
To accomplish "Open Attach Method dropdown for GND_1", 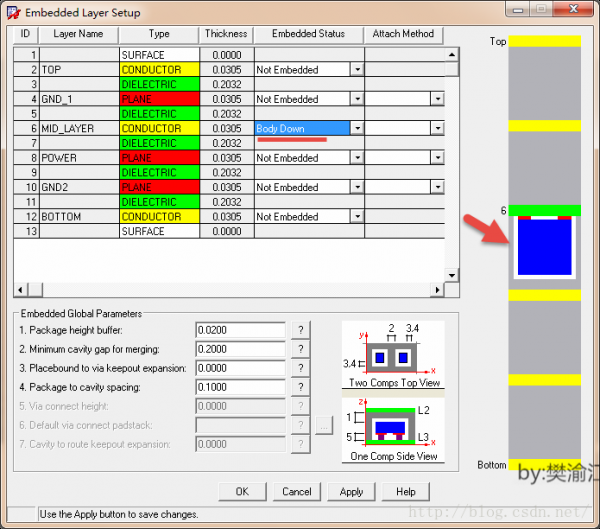I will click(x=437, y=99).
